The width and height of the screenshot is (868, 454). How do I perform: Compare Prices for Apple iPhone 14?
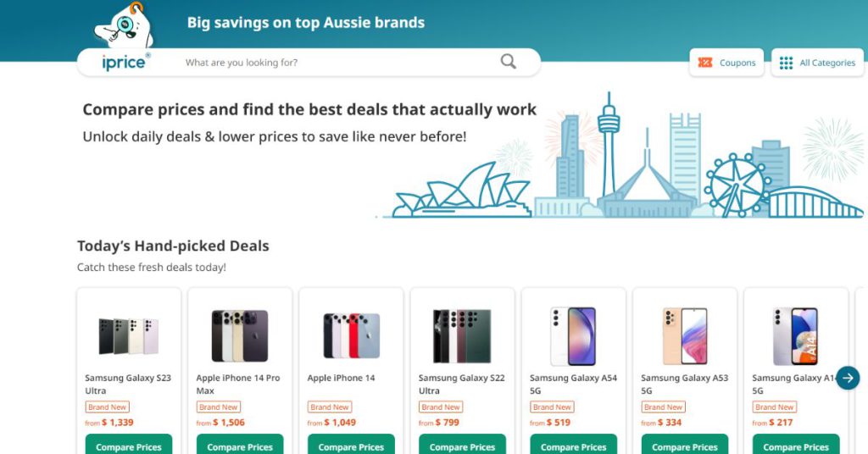tap(351, 446)
